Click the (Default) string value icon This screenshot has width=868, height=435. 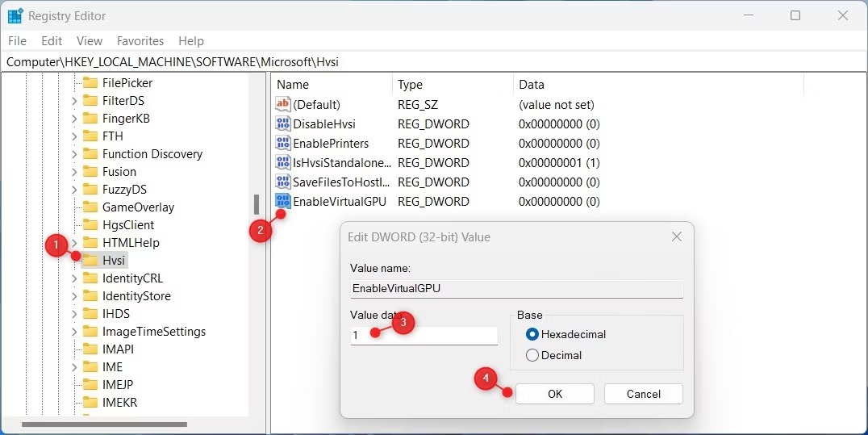(283, 104)
